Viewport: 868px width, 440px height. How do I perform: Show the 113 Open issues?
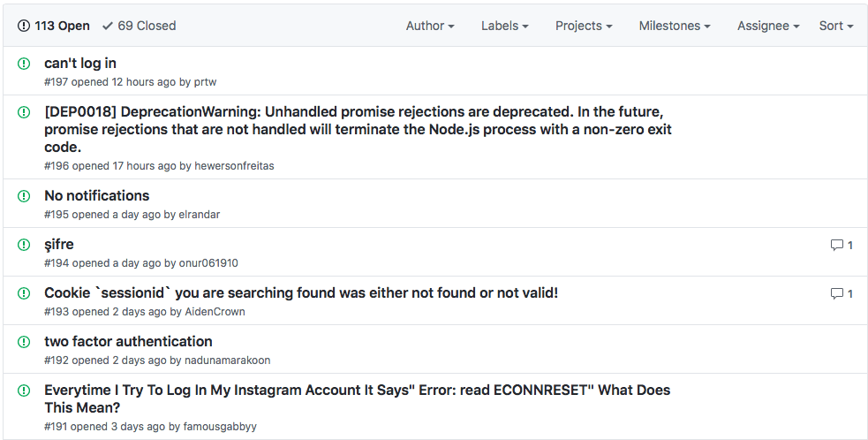tap(54, 26)
